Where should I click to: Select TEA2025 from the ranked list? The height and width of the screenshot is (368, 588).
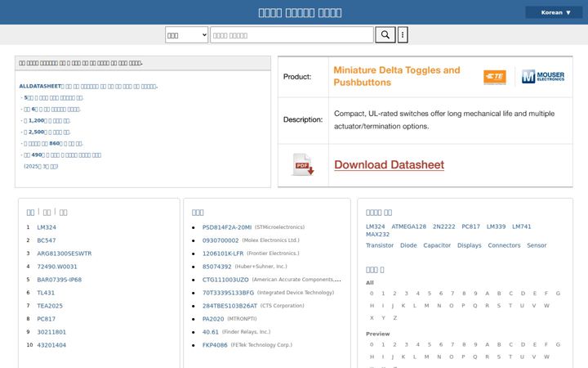pos(50,306)
